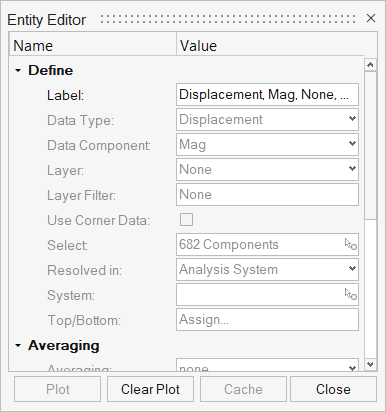Click the scrollbar up arrow

pos(370,65)
